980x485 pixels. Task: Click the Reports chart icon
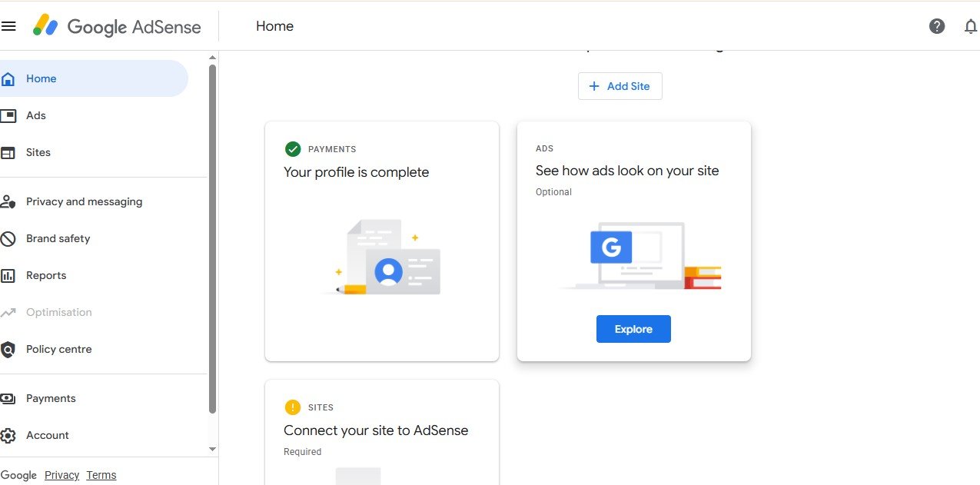pyautogui.click(x=8, y=276)
